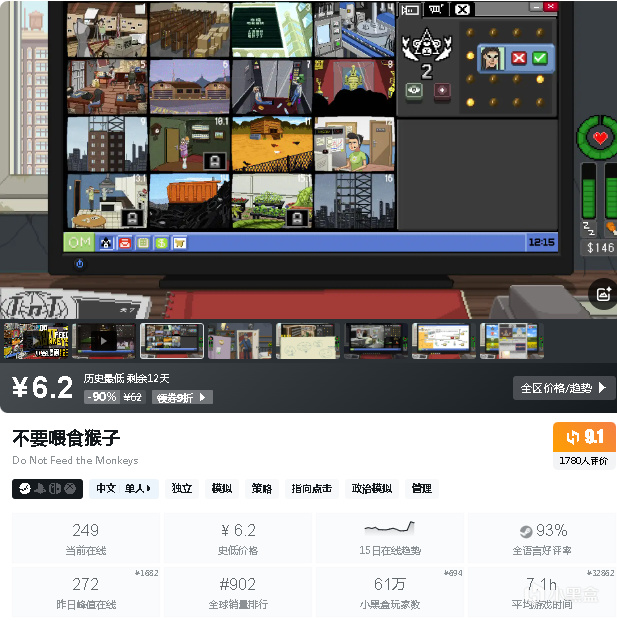Open the large game screenshot preview
The height and width of the screenshot is (621, 617).
coord(308,158)
